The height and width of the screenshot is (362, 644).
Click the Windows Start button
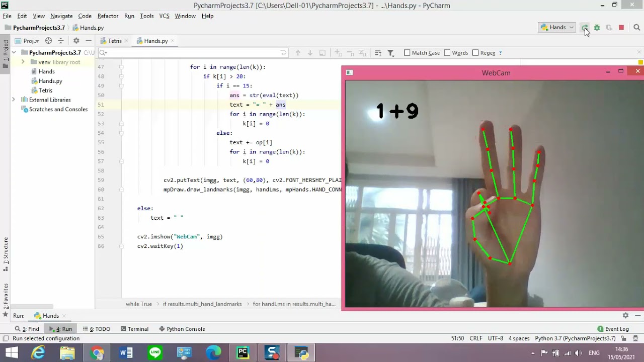click(x=11, y=353)
